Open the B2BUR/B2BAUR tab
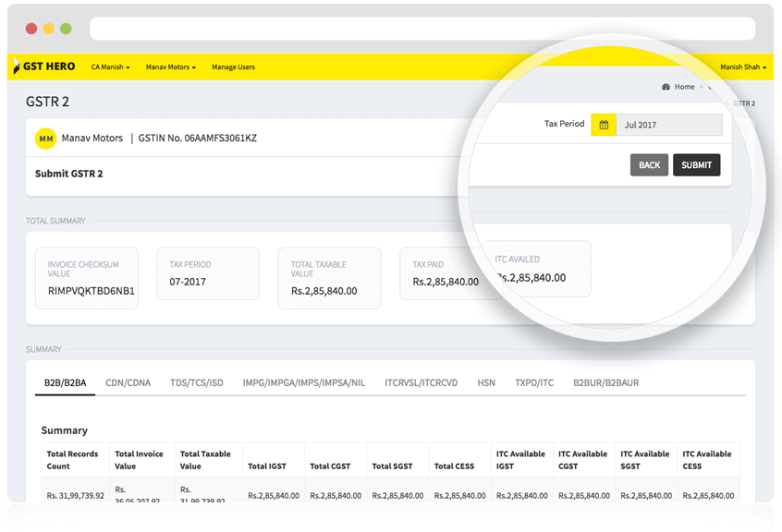782x532 pixels. (x=606, y=382)
